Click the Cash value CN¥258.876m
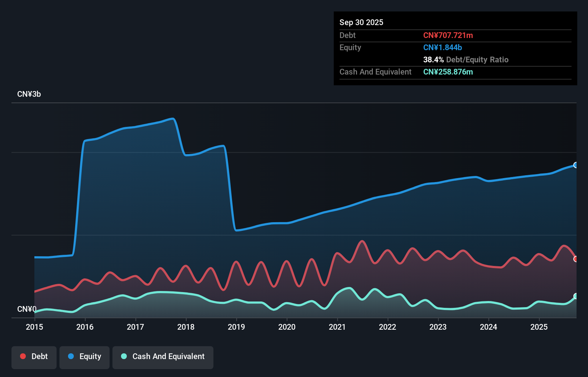 pyautogui.click(x=448, y=72)
